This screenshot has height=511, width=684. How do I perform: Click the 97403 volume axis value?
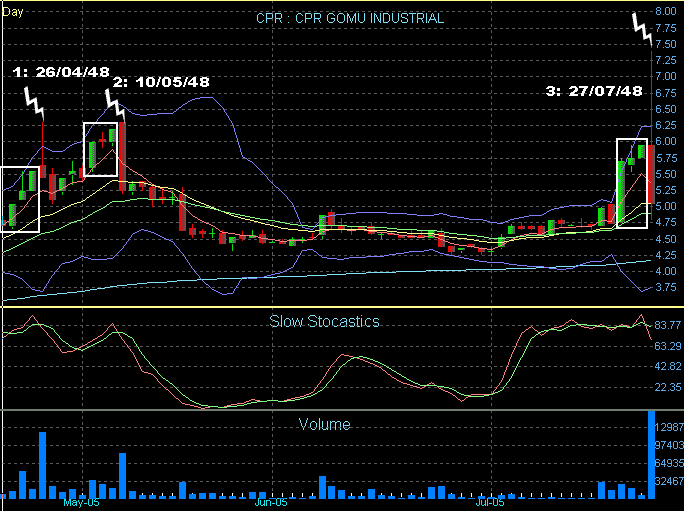pos(670,445)
